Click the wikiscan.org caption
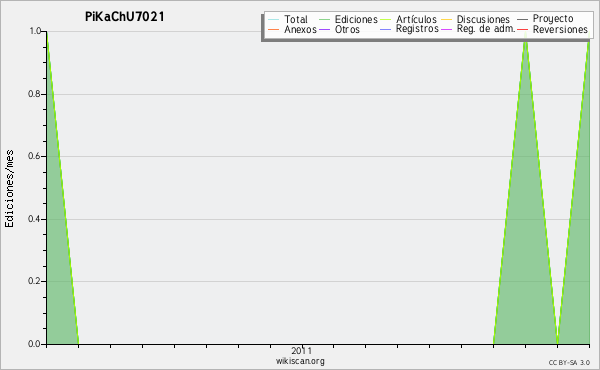600x370 pixels. pyautogui.click(x=300, y=361)
